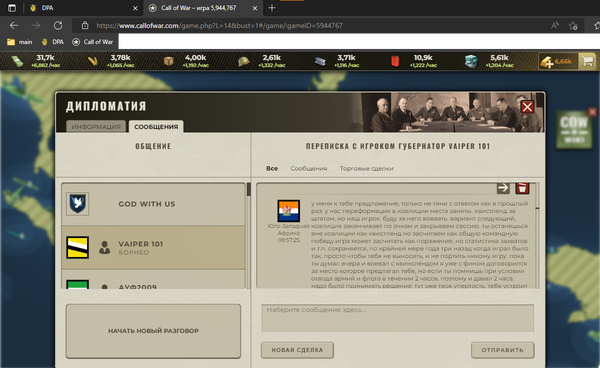Image resolution: width=600 pixels, height=368 pixels.
Task: Switch to Сообщения tab
Action: click(x=156, y=127)
